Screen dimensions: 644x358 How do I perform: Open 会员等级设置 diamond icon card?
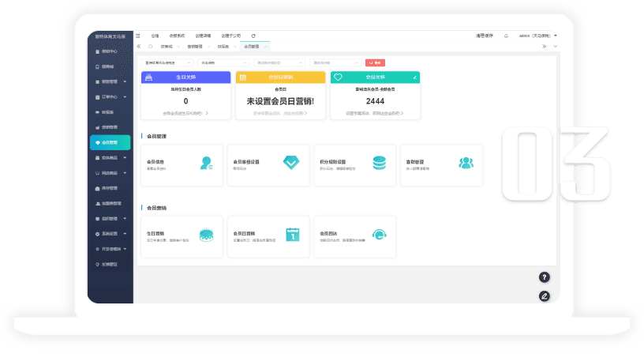point(267,164)
